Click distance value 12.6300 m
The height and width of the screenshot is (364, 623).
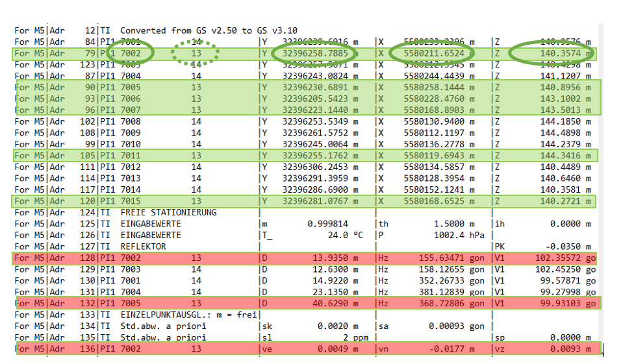point(335,269)
